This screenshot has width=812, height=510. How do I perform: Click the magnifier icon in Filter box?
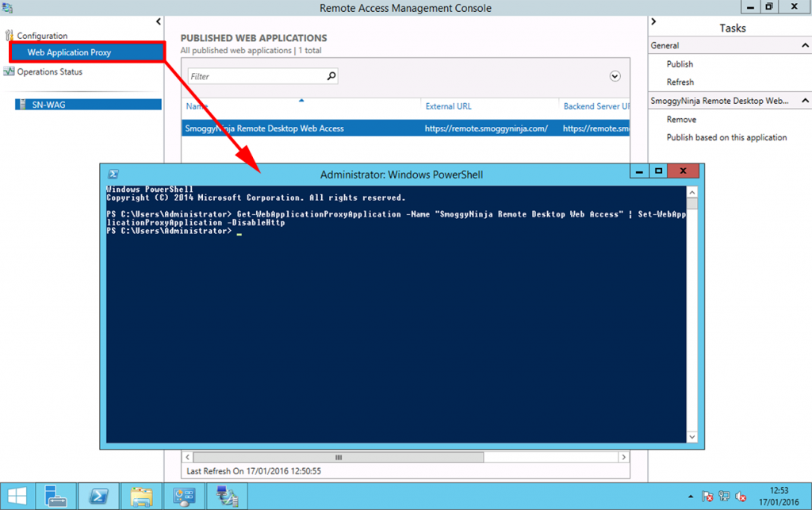331,76
